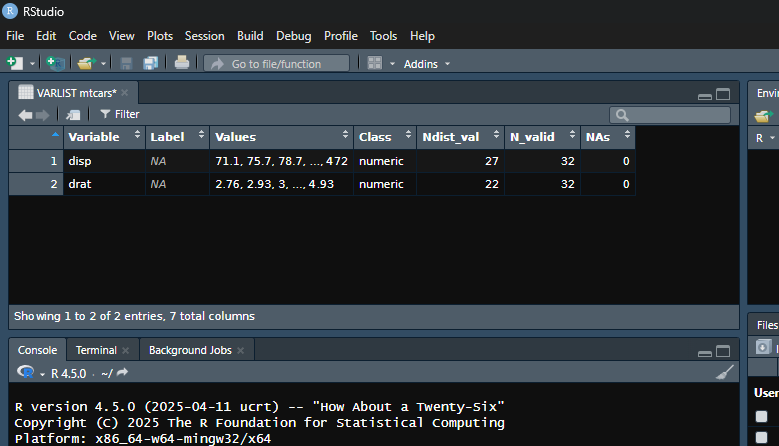Image resolution: width=779 pixels, height=446 pixels.
Task: Click the Create a project icon
Action: pos(55,63)
